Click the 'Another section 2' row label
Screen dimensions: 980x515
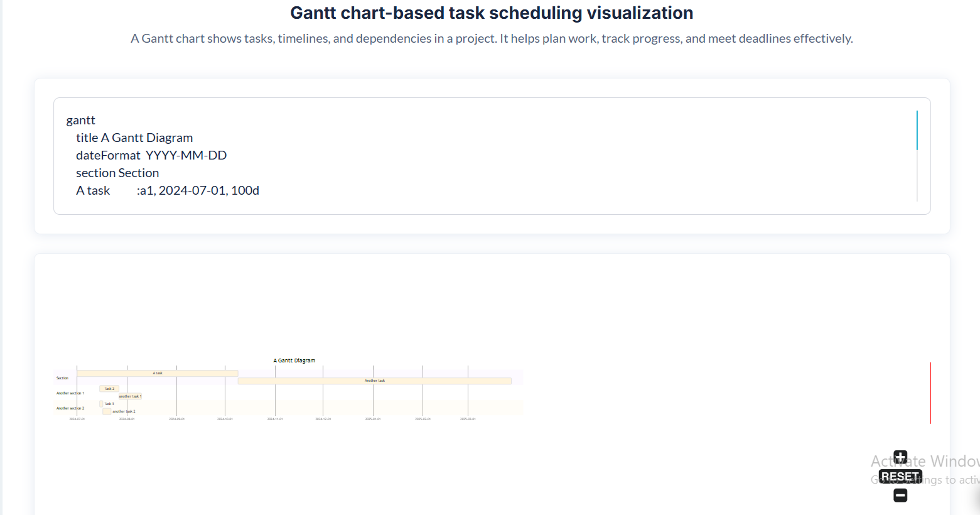(x=70, y=408)
